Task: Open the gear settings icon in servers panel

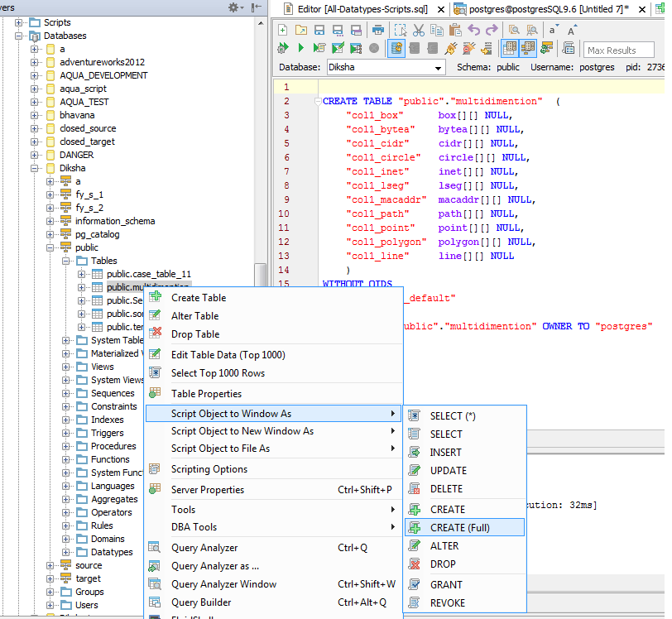Action: 234,7
